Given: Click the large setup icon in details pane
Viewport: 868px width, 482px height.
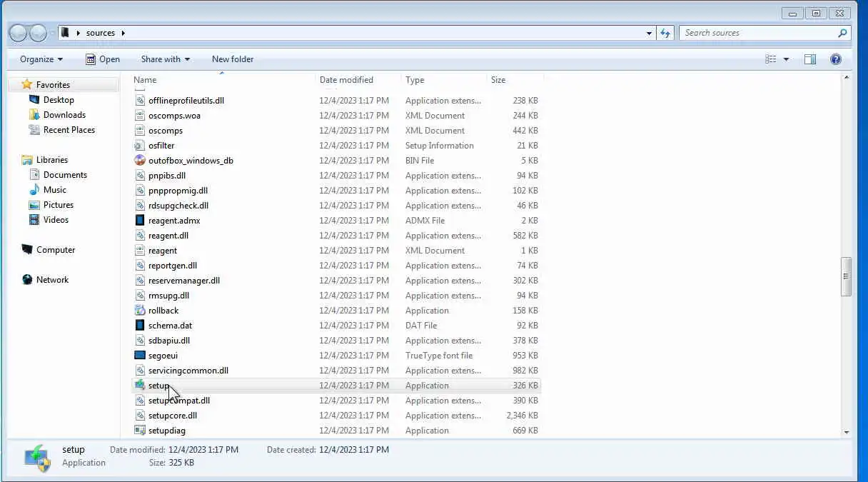Looking at the screenshot, I should click(x=37, y=457).
